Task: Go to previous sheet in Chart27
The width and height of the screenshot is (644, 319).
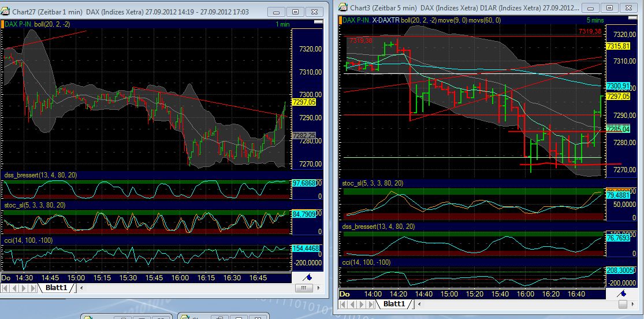Action: click(x=13, y=288)
